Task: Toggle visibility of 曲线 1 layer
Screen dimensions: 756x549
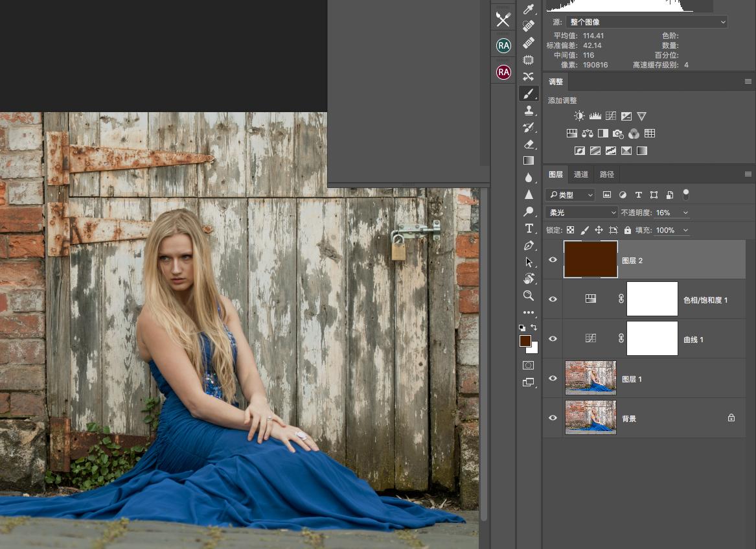Action: pyautogui.click(x=553, y=338)
